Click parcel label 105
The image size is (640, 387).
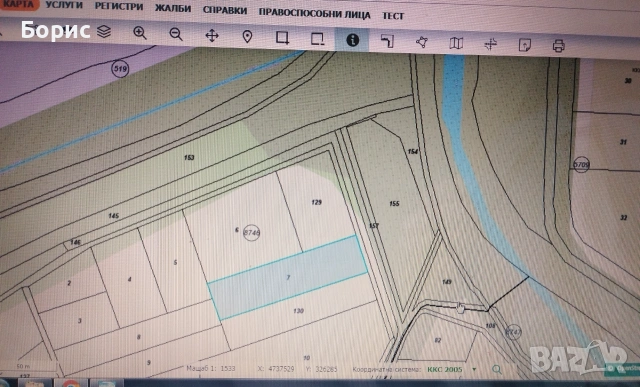pyautogui.click(x=491, y=325)
